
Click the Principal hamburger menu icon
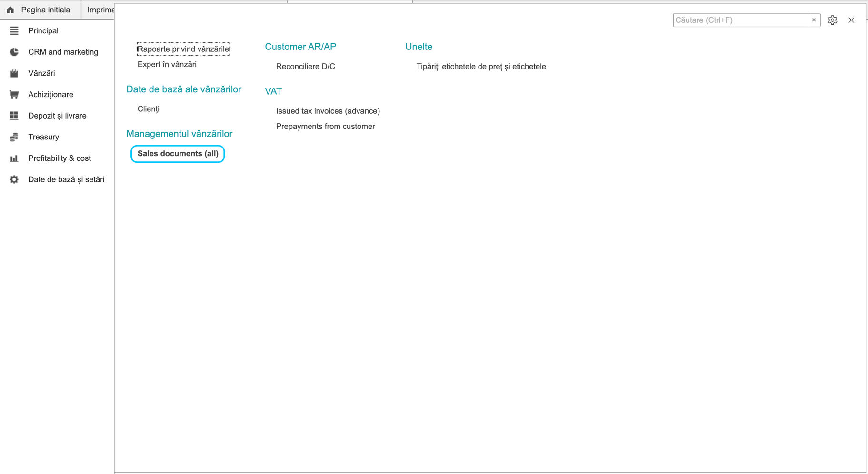tap(14, 30)
